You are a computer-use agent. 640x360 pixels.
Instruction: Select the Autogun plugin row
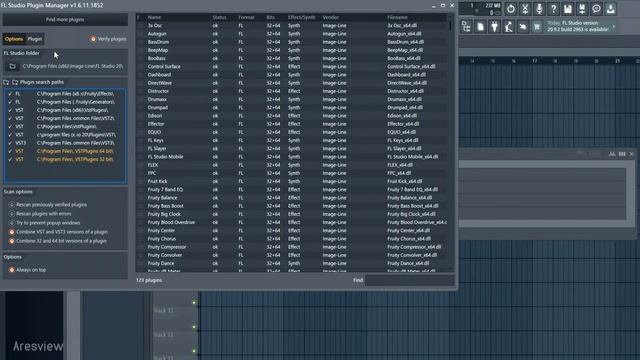292,34
